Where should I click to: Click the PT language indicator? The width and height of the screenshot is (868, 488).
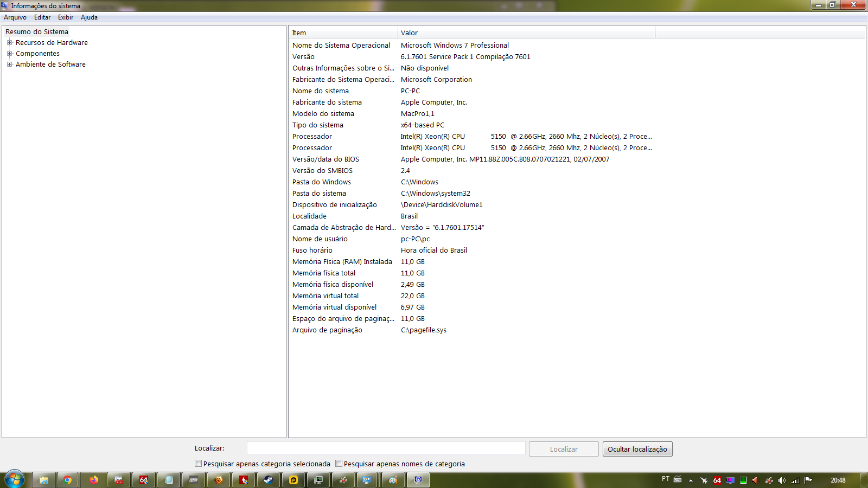666,479
